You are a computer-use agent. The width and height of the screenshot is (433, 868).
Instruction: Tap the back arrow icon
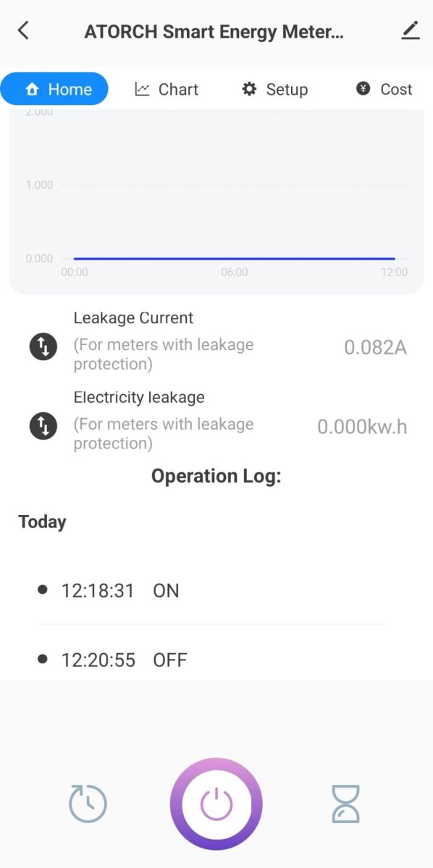click(23, 30)
